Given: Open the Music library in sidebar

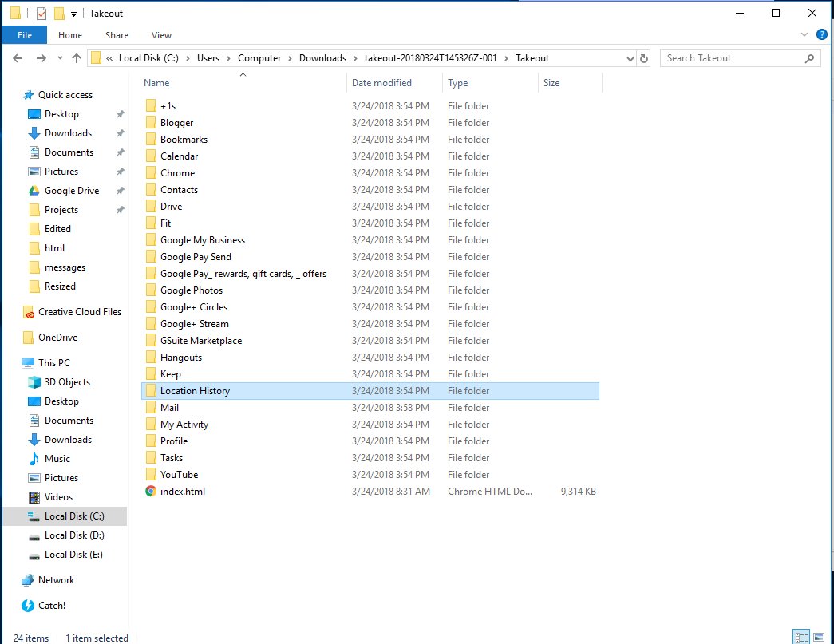Looking at the screenshot, I should [x=57, y=459].
